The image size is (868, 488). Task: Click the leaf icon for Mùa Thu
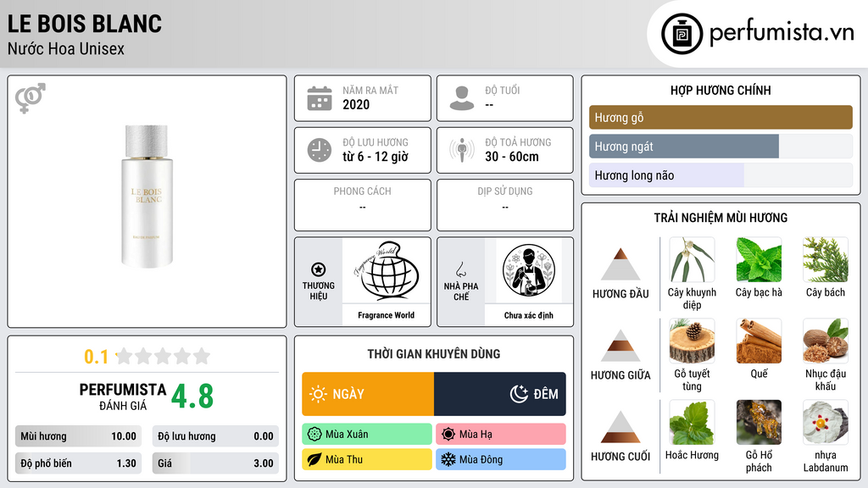314,459
